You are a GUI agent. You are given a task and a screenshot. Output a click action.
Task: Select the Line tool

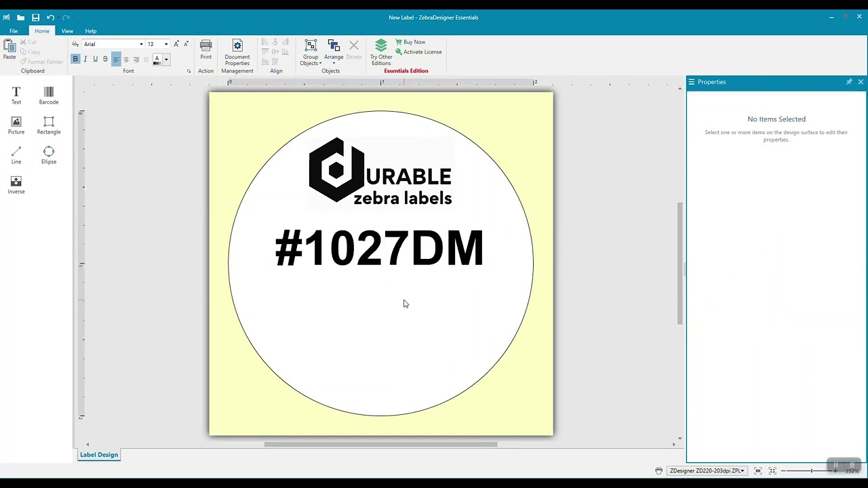pos(16,155)
